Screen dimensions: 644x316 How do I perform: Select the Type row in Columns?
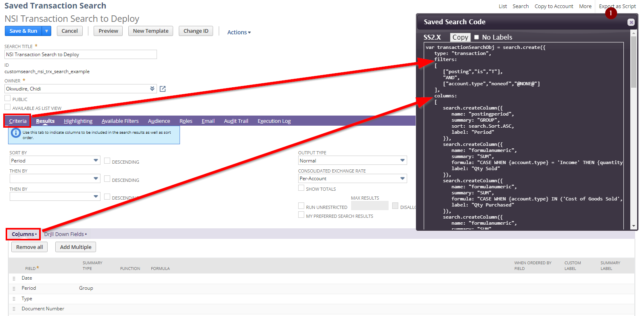click(x=321, y=299)
